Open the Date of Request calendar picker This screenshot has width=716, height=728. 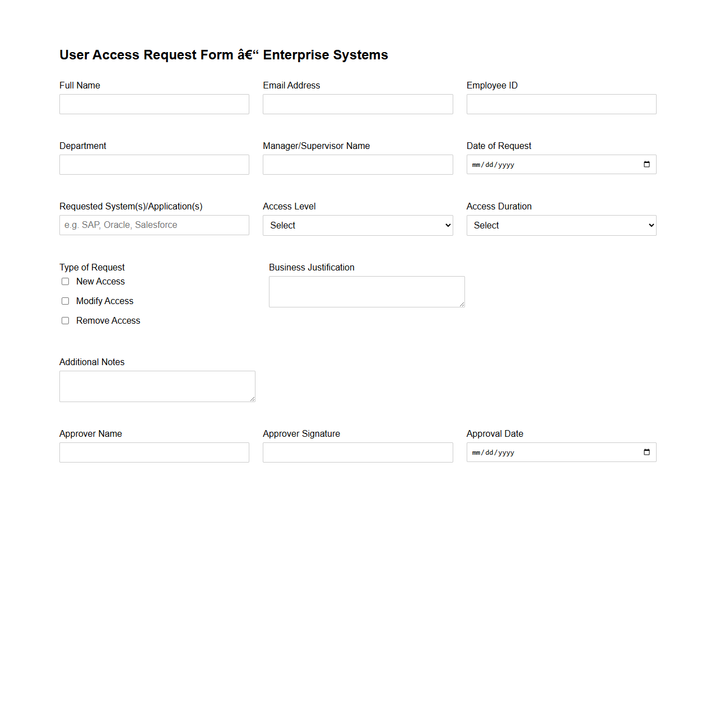click(x=646, y=164)
